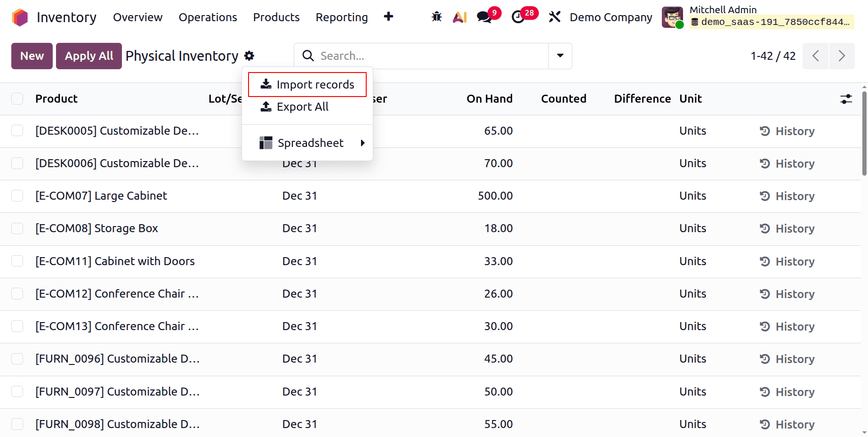
Task: Click the developer tools wrench icon
Action: 555,17
